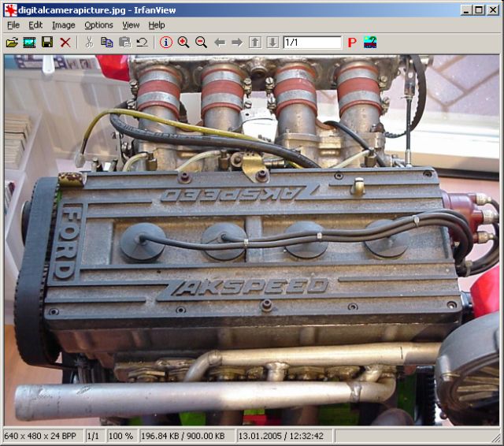Click the window resize grip corner
The image size is (504, 446).
pos(496,438)
